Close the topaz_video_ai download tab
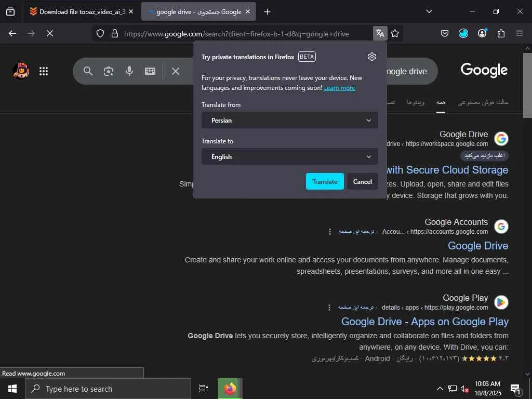Screen dimensions: 532x399 [131, 11]
